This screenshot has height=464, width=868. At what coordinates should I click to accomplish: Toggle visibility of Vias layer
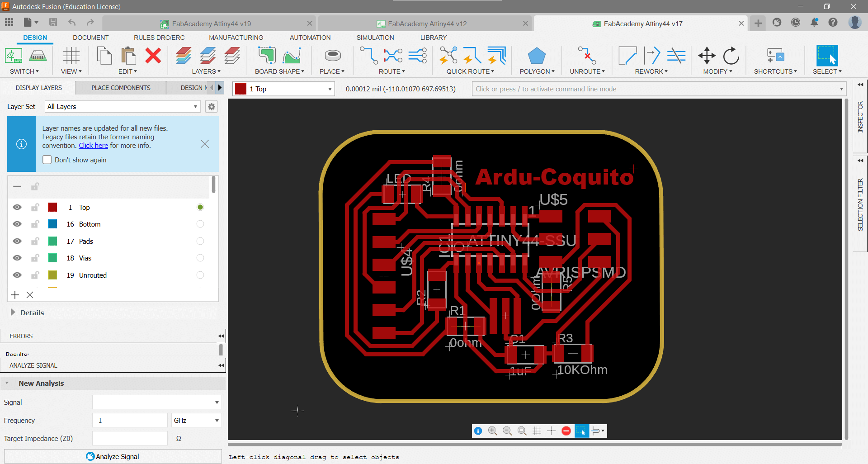click(x=17, y=258)
